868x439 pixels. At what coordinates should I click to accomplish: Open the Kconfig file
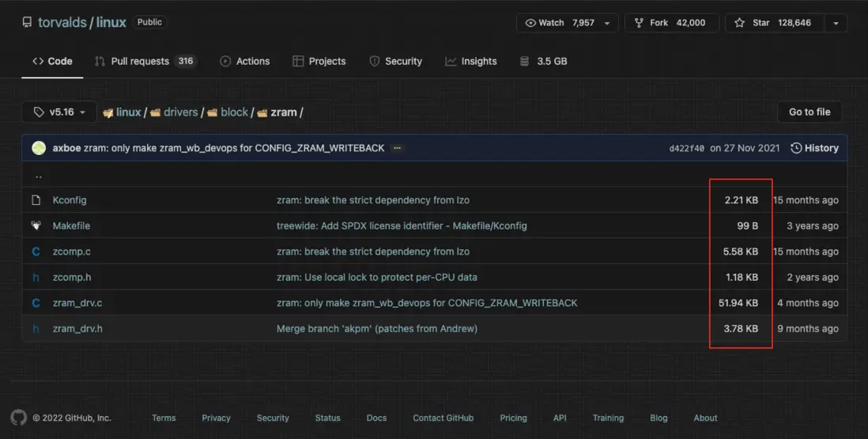(70, 200)
